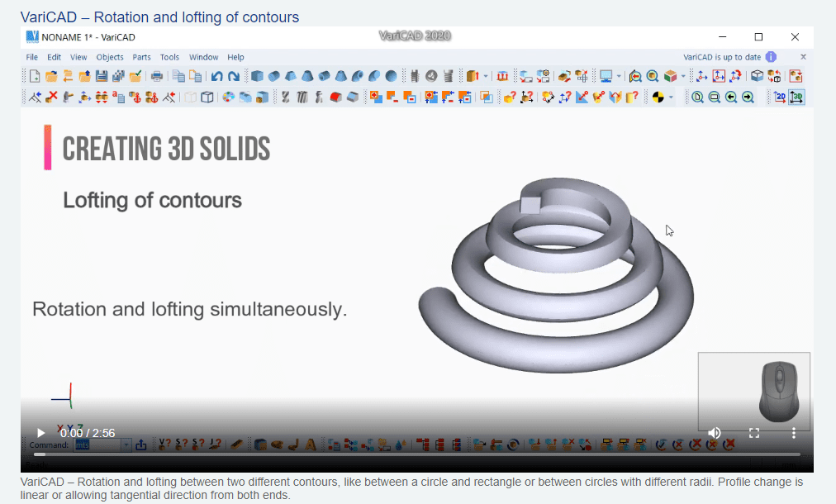Open the yellow-black center-of-gravity icon dropdown
Screen dimensions: 836x504
click(x=671, y=97)
